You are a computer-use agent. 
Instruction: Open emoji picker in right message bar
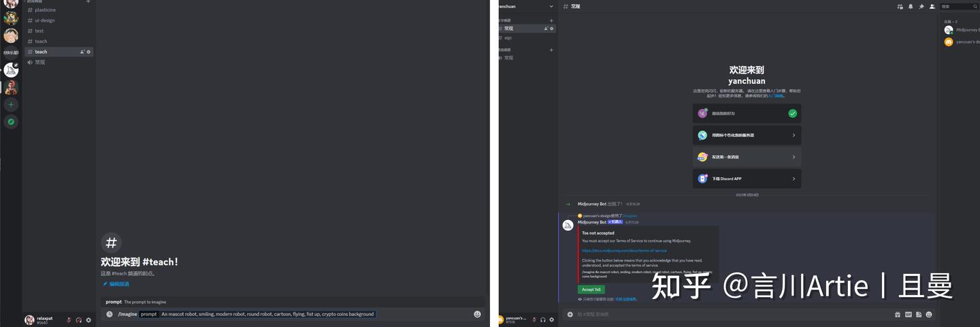click(928, 315)
